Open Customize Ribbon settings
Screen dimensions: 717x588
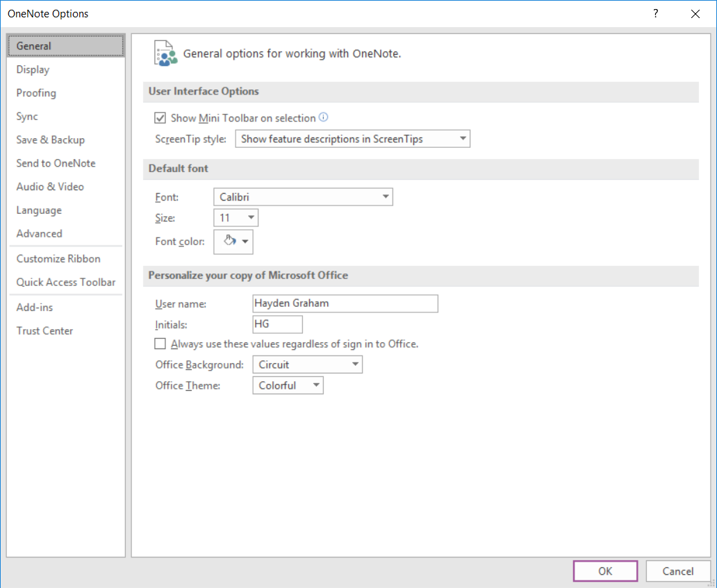point(66,258)
